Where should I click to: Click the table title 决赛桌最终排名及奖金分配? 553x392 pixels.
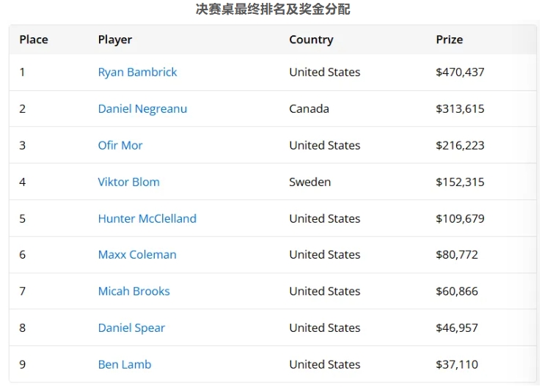pos(273,10)
